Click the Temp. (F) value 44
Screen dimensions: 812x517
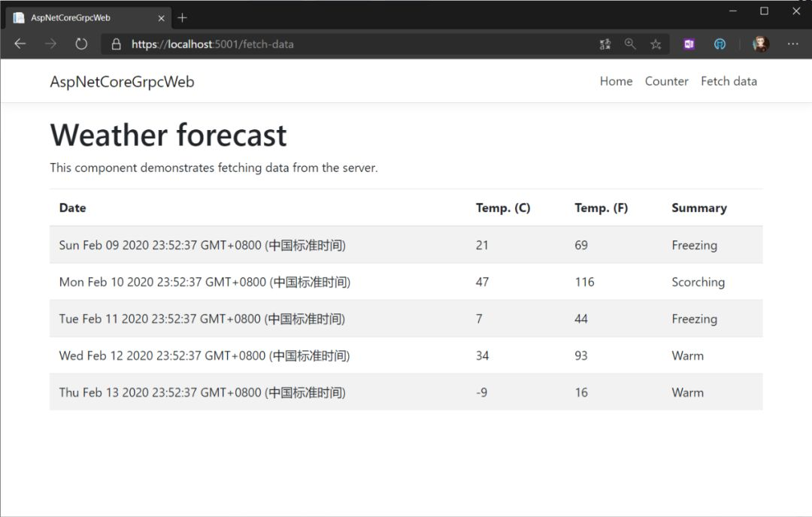tap(581, 319)
